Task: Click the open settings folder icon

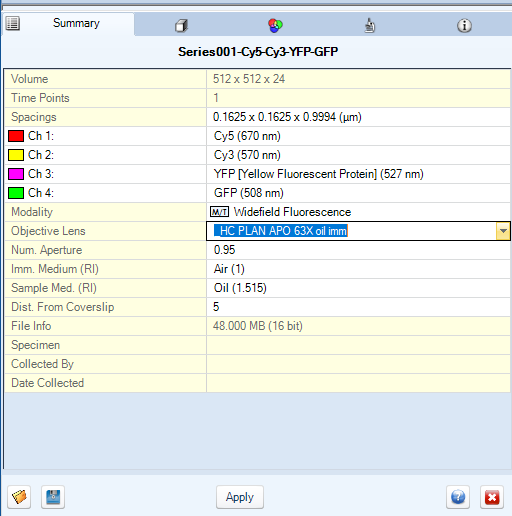Action: point(19,497)
